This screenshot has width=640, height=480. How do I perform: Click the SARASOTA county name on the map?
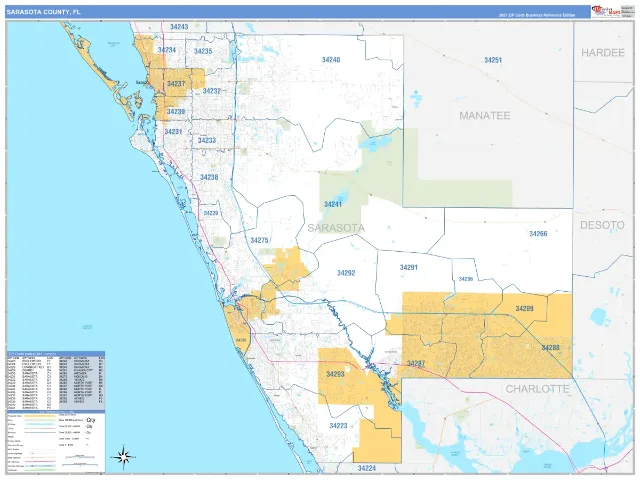pos(336,228)
